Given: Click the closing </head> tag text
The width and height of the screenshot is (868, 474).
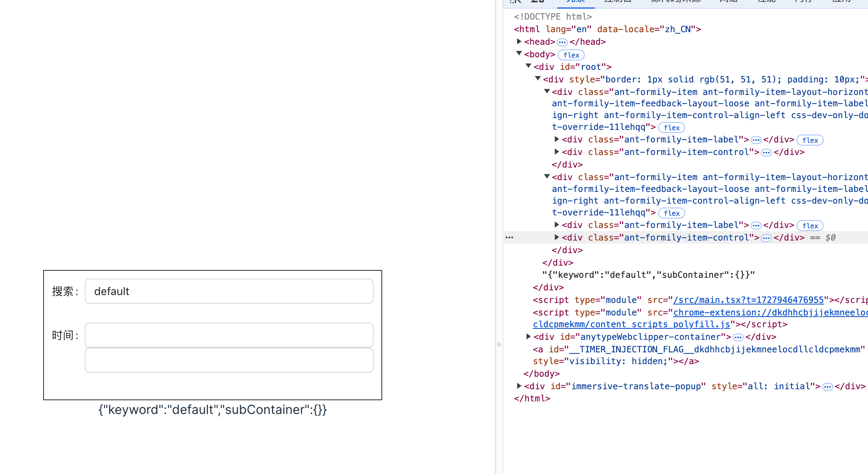Looking at the screenshot, I should (x=588, y=42).
